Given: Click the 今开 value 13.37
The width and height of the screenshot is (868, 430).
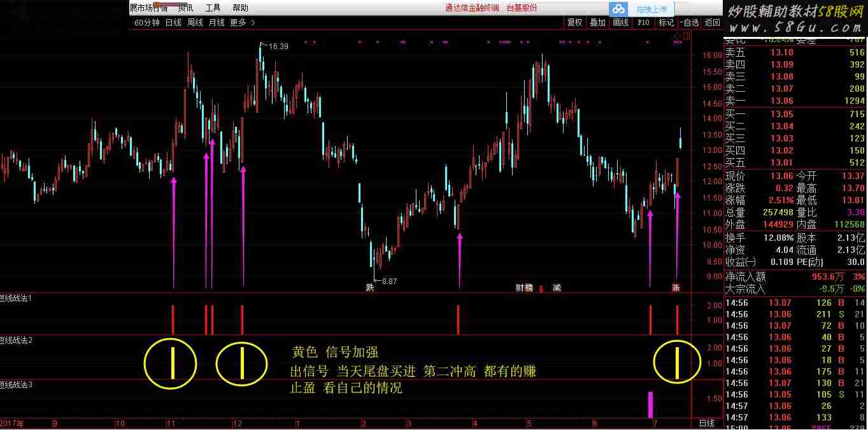Looking at the screenshot, I should pyautogui.click(x=853, y=176).
